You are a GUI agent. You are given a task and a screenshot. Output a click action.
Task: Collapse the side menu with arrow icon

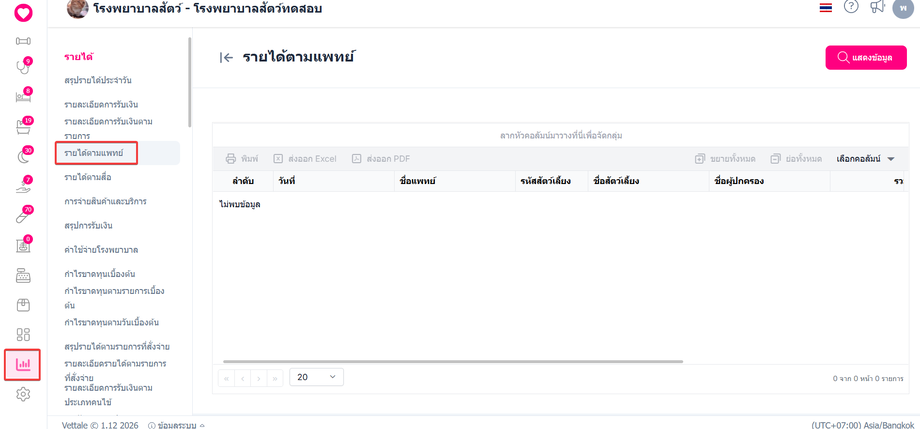tap(226, 57)
